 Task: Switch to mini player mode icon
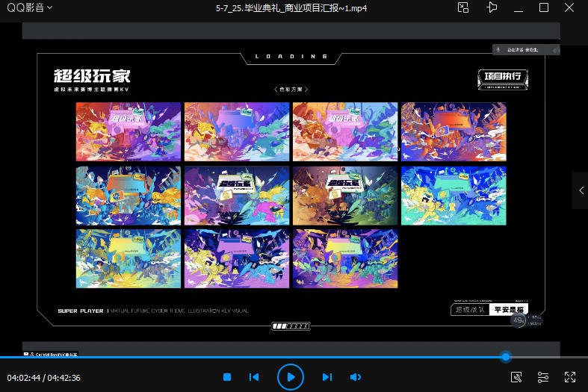click(x=463, y=7)
